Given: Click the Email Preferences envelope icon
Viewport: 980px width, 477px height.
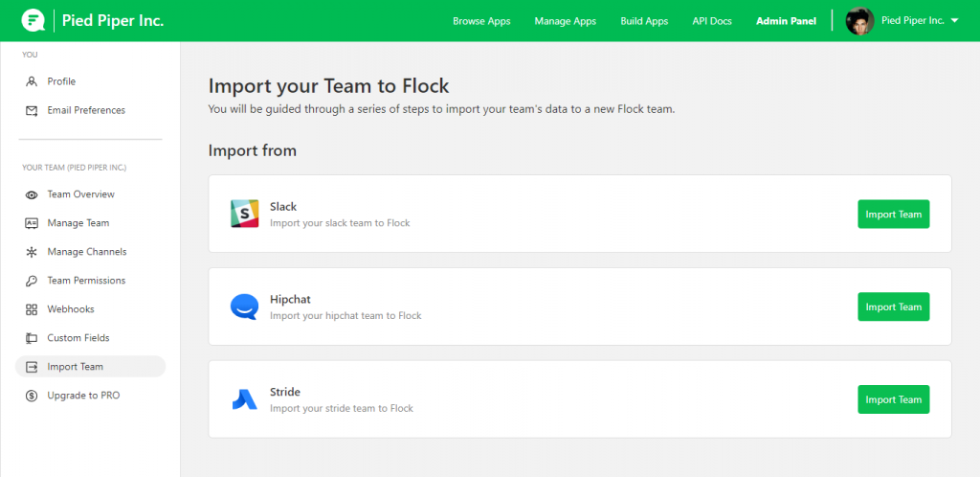Looking at the screenshot, I should [32, 111].
